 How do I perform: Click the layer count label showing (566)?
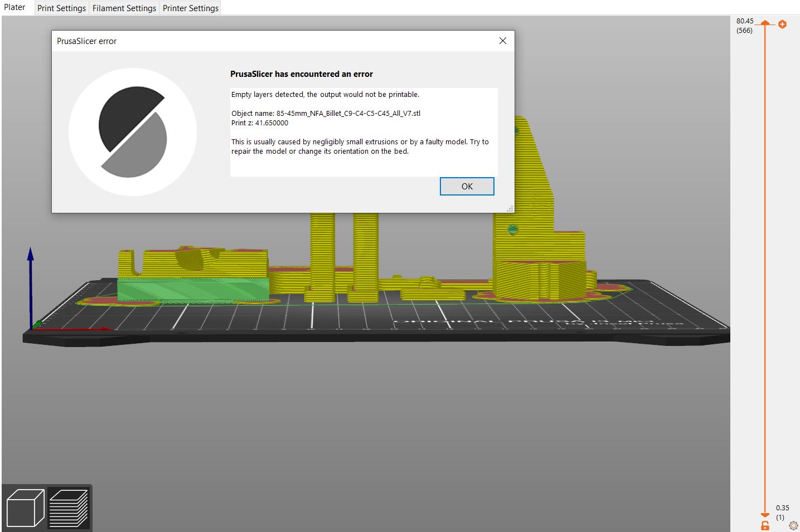pyautogui.click(x=744, y=31)
